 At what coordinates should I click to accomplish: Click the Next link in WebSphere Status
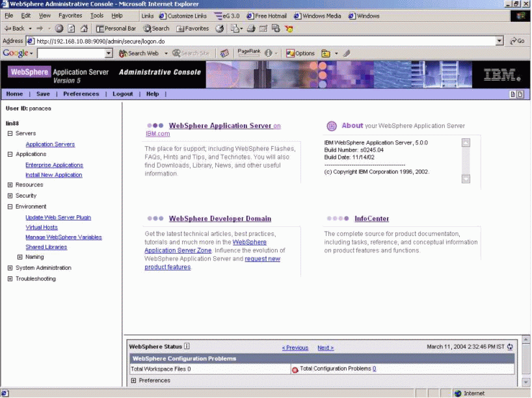pos(326,348)
